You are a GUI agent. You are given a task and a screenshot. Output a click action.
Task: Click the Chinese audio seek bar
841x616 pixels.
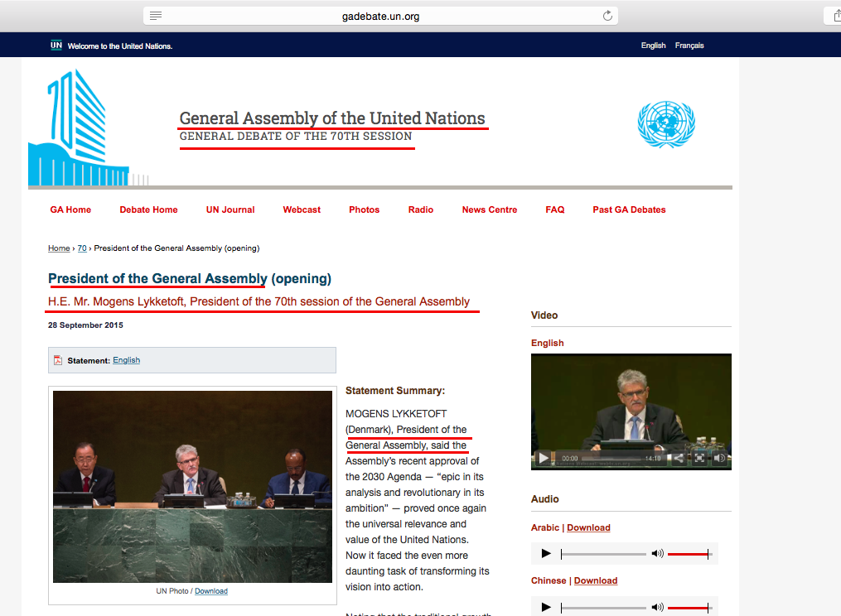click(x=603, y=608)
